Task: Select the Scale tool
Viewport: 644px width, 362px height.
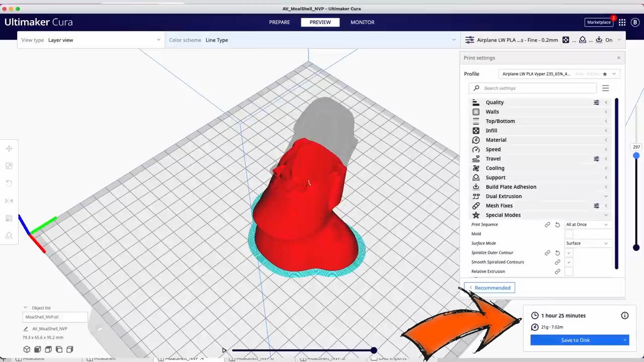Action: click(9, 166)
